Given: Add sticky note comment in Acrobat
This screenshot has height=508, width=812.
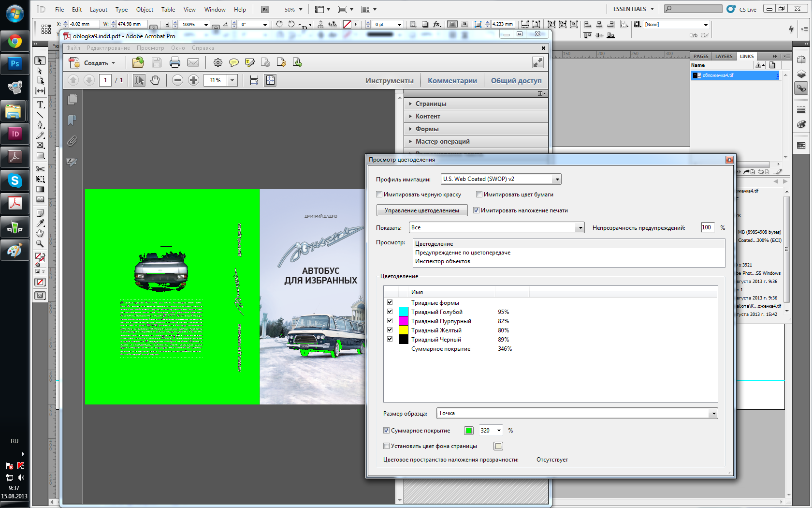Looking at the screenshot, I should tap(234, 62).
